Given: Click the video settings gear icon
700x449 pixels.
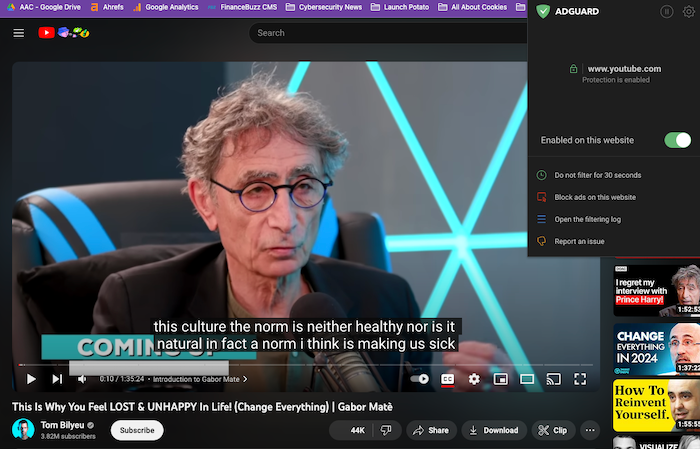Looking at the screenshot, I should click(474, 379).
